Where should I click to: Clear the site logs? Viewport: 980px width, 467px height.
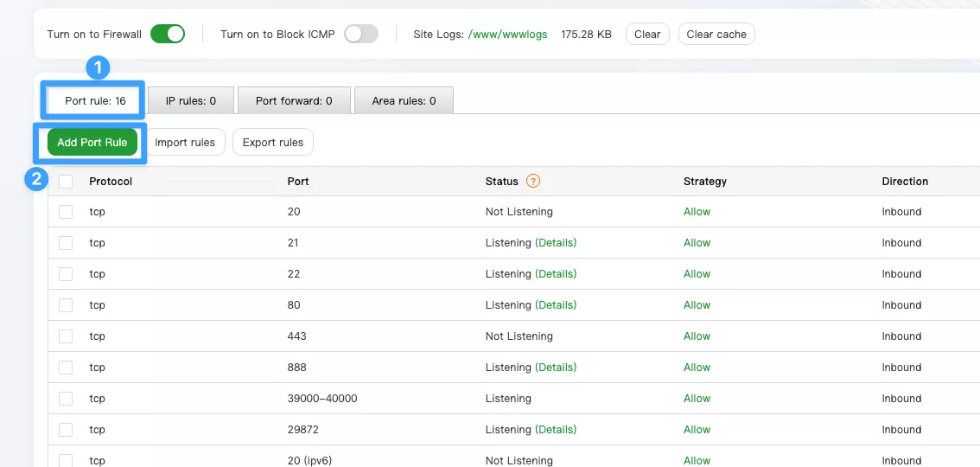click(646, 35)
